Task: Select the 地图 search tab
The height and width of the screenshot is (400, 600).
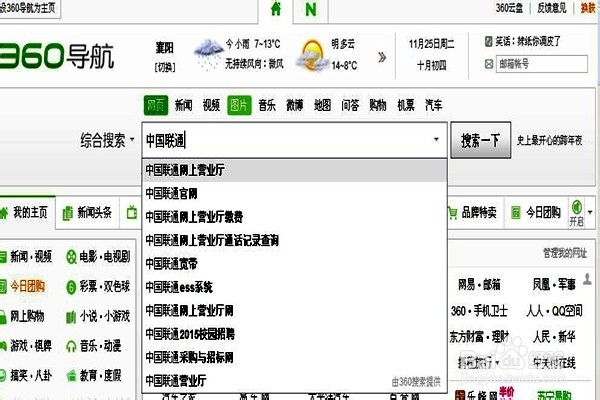Action: (x=322, y=105)
